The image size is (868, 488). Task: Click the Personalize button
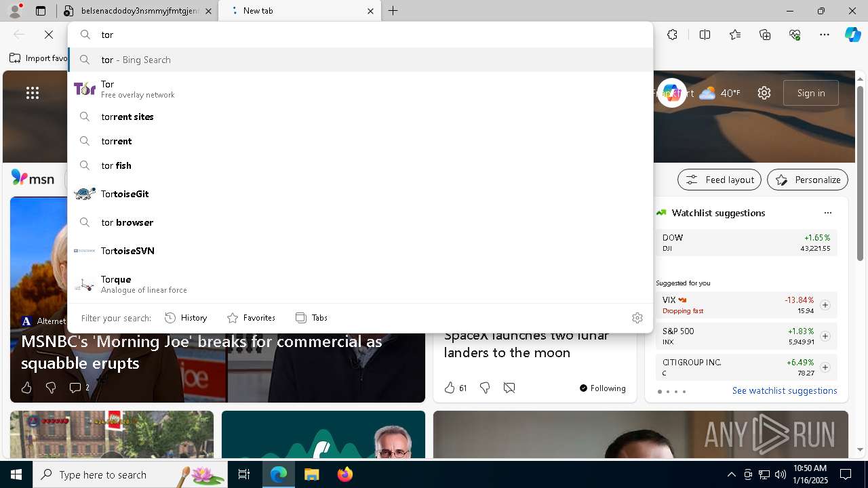808,180
